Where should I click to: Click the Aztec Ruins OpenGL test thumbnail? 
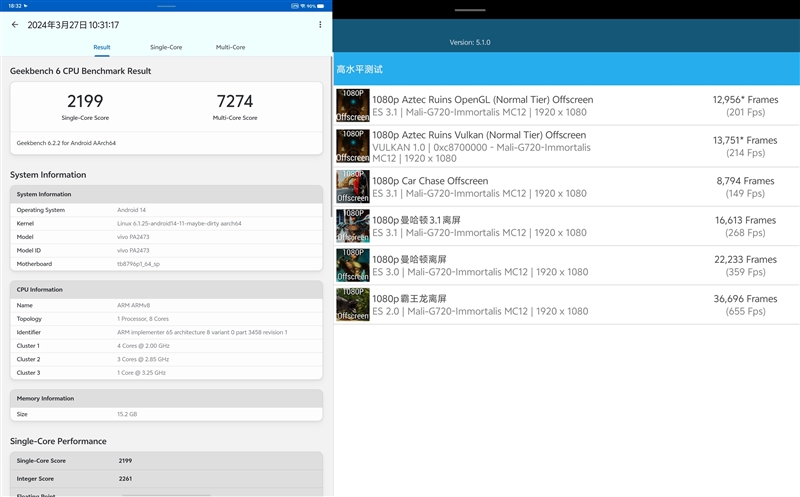(x=352, y=106)
